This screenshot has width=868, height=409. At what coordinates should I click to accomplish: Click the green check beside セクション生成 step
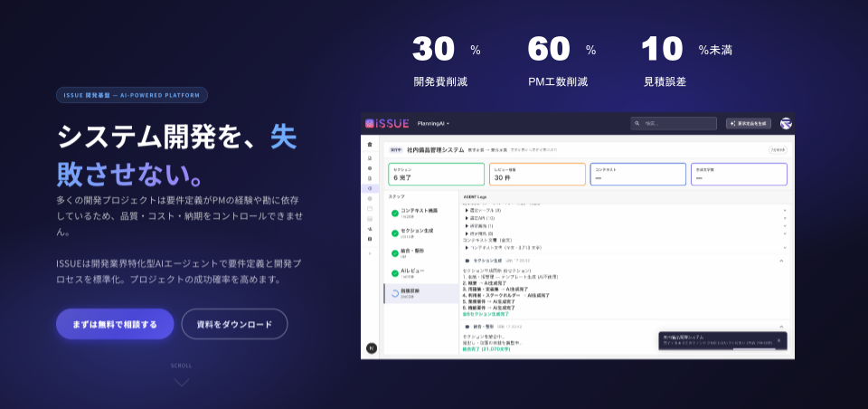(395, 233)
